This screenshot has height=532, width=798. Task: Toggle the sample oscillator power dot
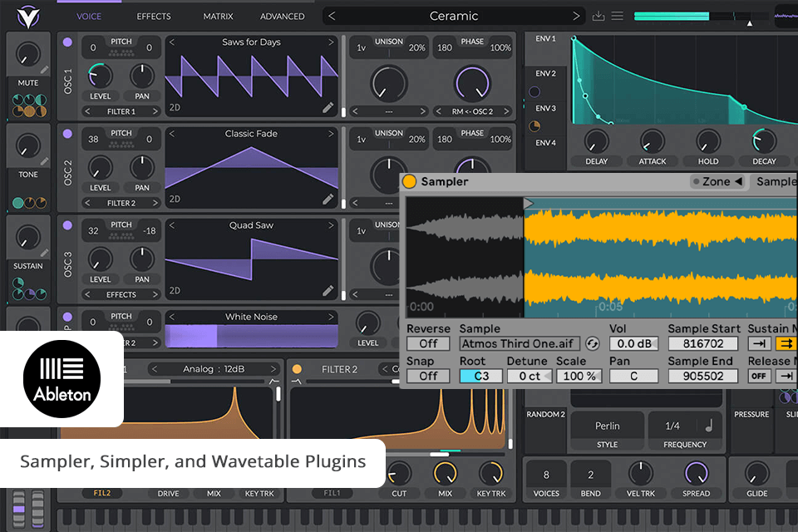pos(67,318)
